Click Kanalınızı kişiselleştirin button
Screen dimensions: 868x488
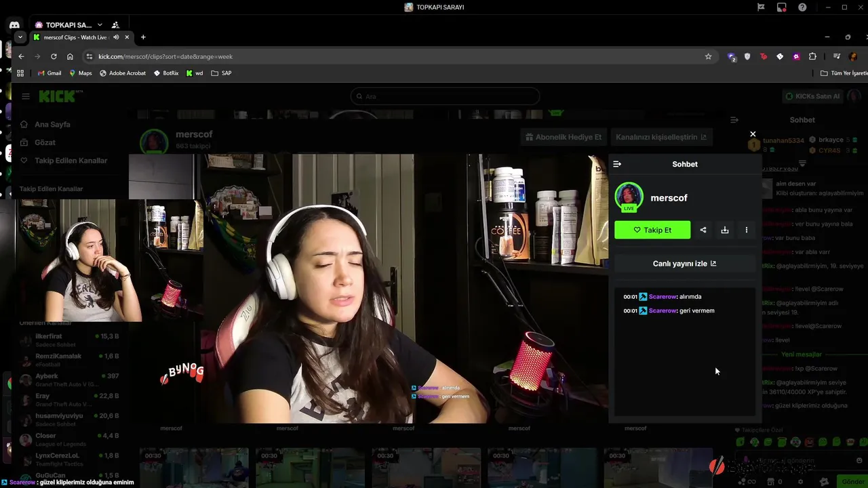click(x=661, y=137)
